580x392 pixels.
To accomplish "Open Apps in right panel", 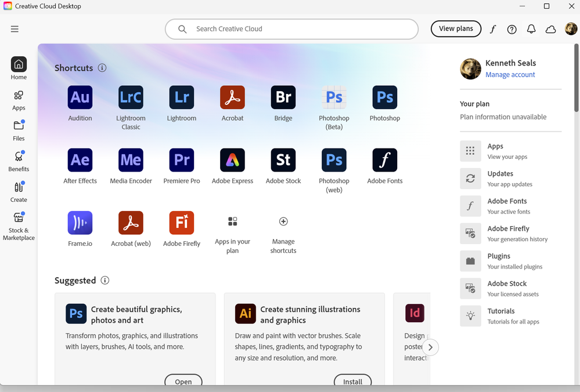I will click(510, 151).
